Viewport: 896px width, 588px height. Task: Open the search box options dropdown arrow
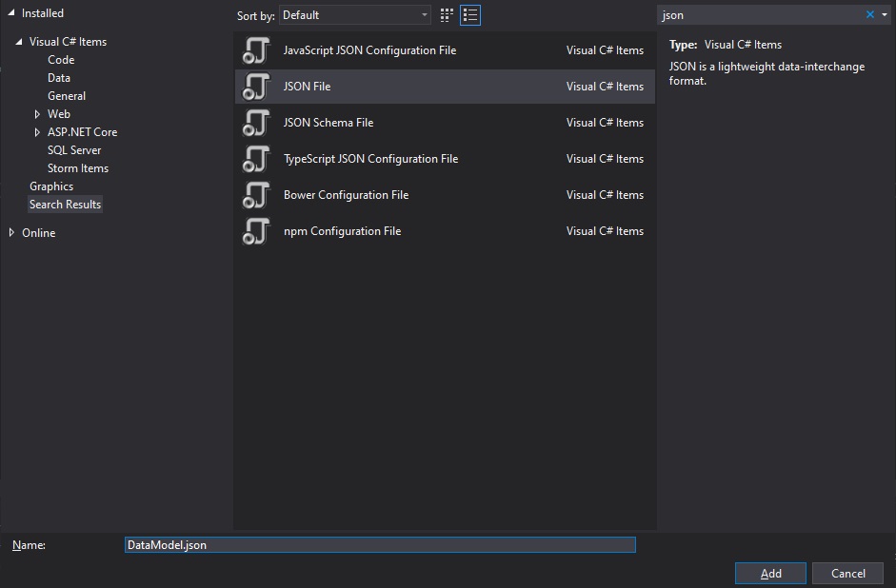pos(885,15)
